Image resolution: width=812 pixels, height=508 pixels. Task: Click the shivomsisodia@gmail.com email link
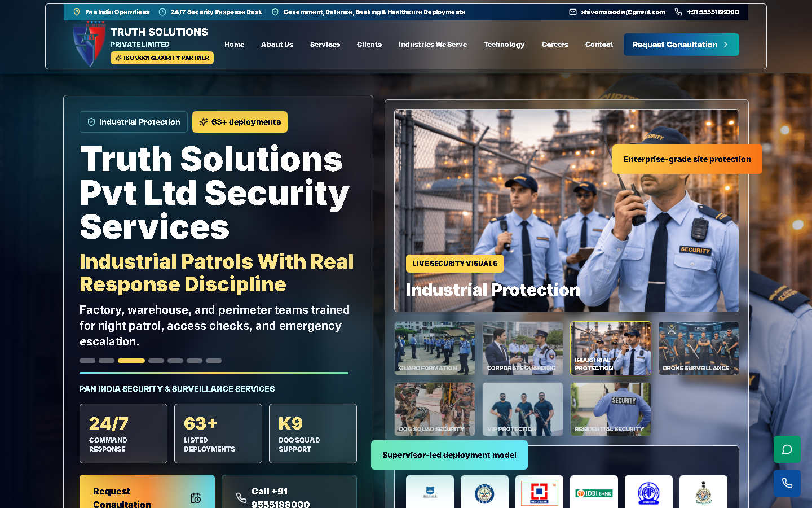point(623,12)
